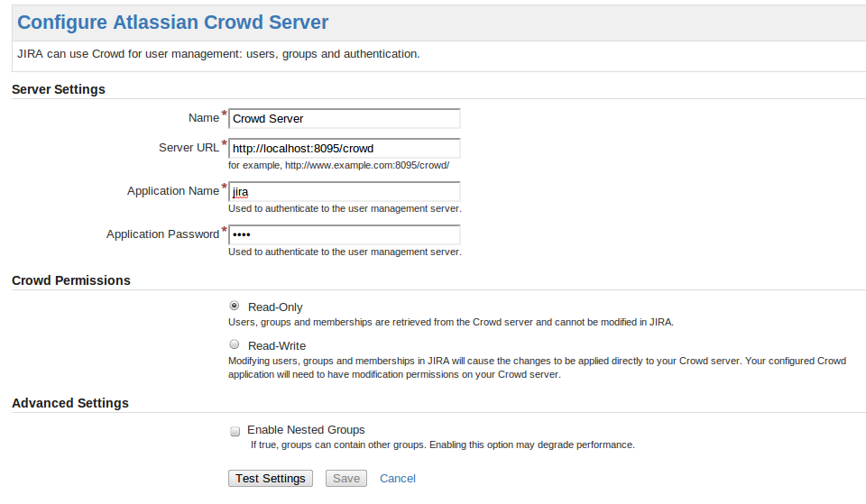Select the Read-Write permission option

coord(235,344)
